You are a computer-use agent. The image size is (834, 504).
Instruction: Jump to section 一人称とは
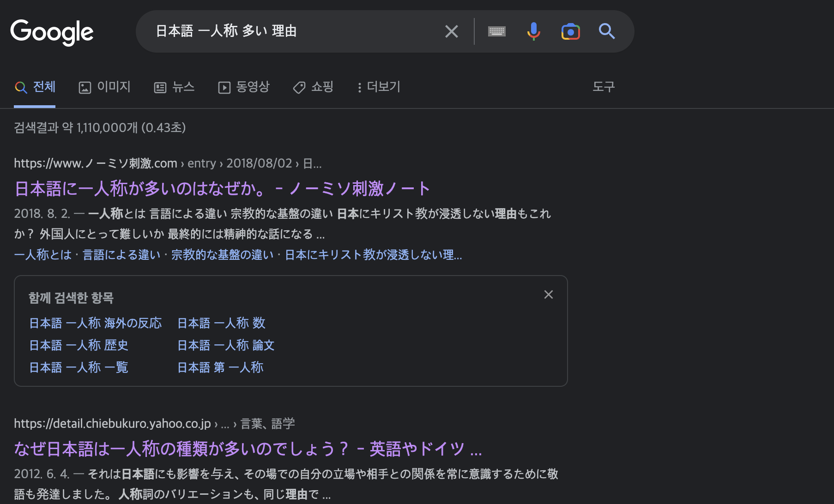coord(42,255)
